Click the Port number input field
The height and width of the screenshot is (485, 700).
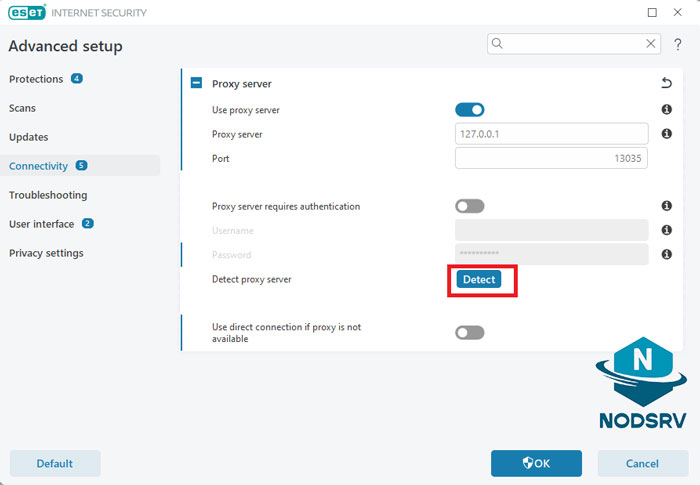pyautogui.click(x=551, y=158)
